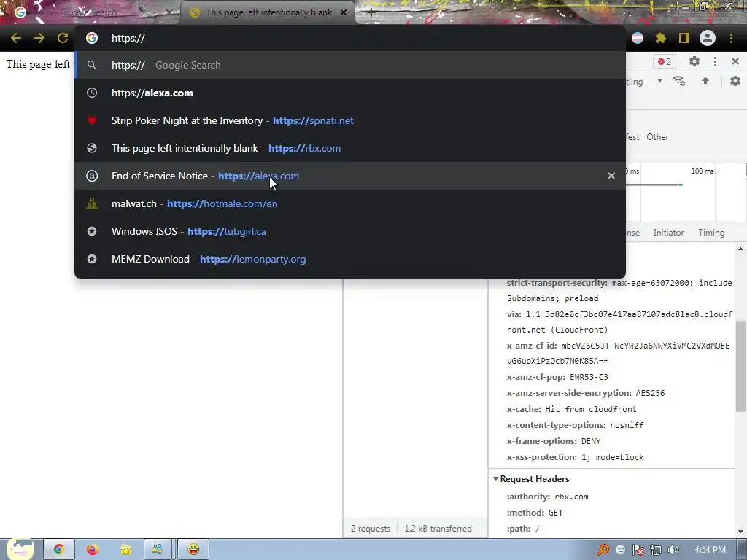The width and height of the screenshot is (747, 560).
Task: Click the headers pane vertical scrollbar thumb
Action: pos(741,366)
